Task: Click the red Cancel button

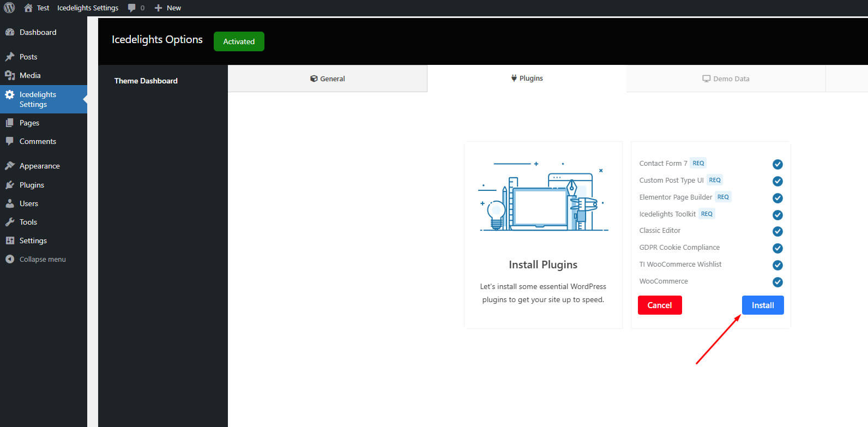Action: point(660,305)
